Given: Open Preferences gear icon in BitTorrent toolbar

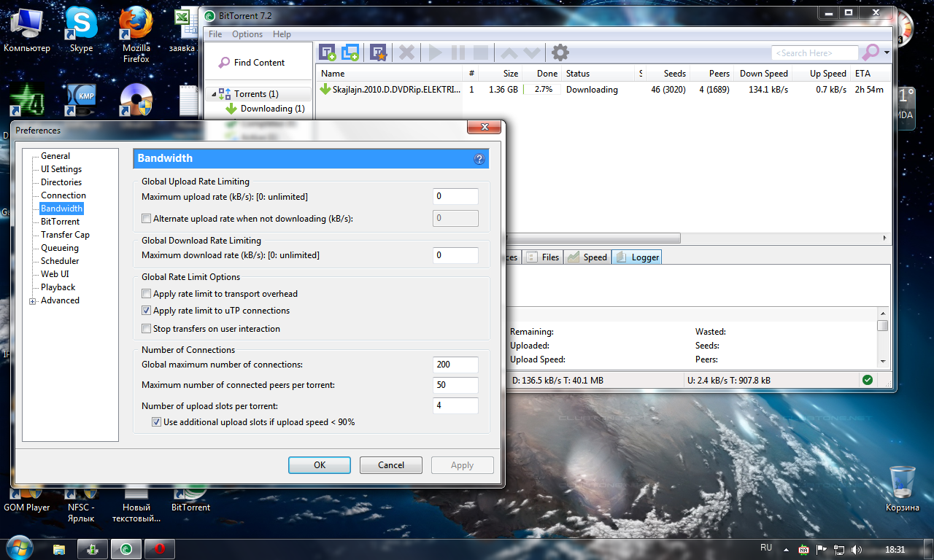Looking at the screenshot, I should pos(560,52).
